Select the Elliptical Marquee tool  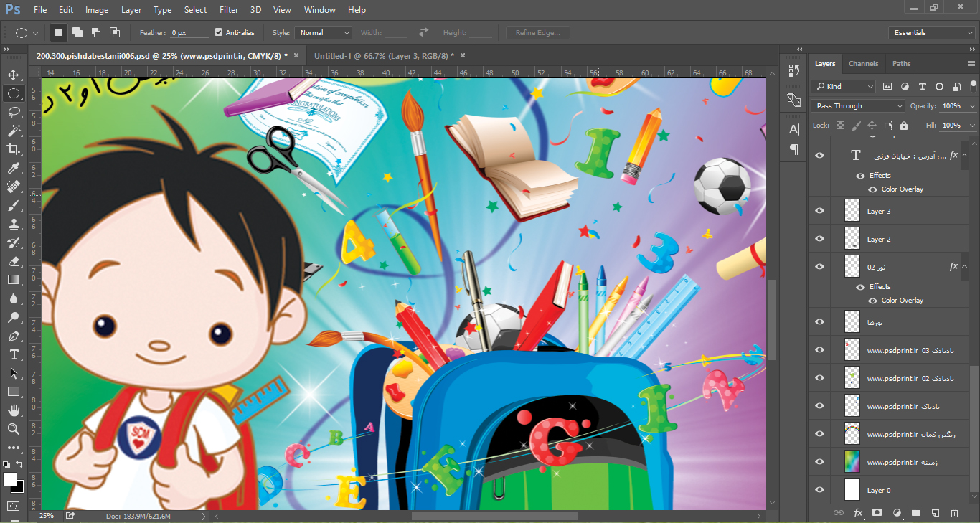(13, 93)
